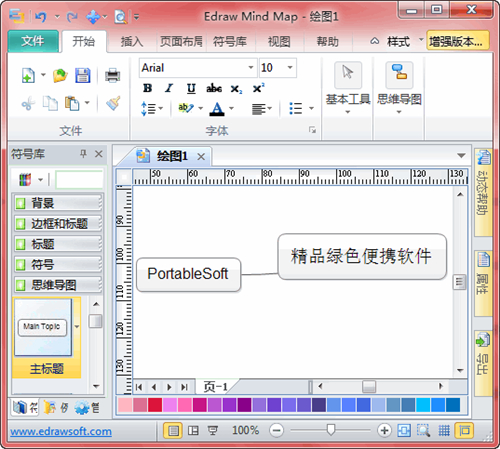The height and width of the screenshot is (449, 500).
Task: Click the symbol library search field
Action: pyautogui.click(x=79, y=180)
